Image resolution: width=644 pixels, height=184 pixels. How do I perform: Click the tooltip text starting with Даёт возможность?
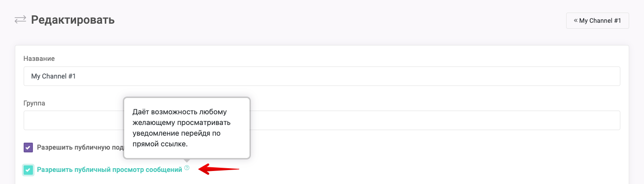coord(186,128)
